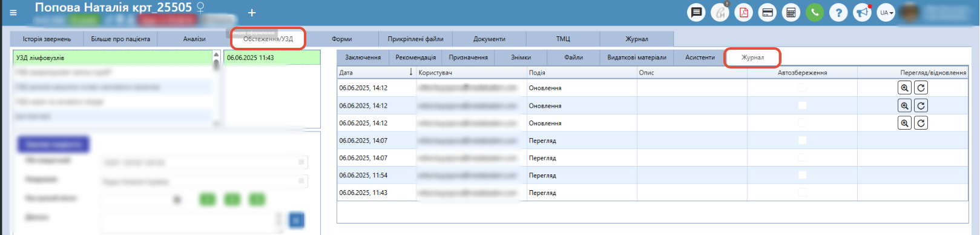Toggle autosave checkbox in lower 14:07 row
980x235 pixels.
point(802,157)
